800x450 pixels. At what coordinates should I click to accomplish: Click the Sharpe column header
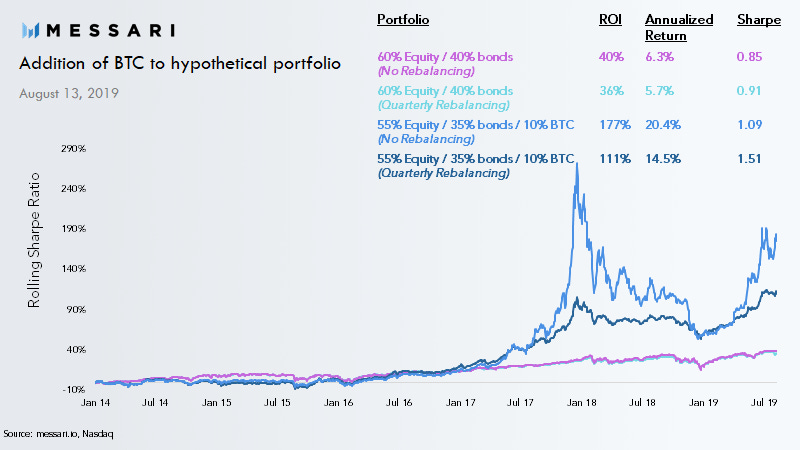click(758, 20)
